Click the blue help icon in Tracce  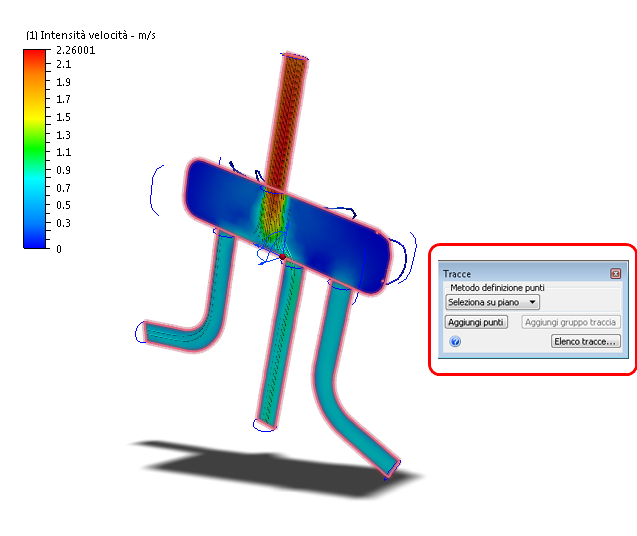click(x=455, y=341)
